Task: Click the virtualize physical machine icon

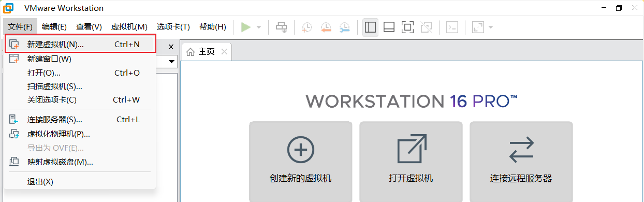Action: [x=14, y=134]
